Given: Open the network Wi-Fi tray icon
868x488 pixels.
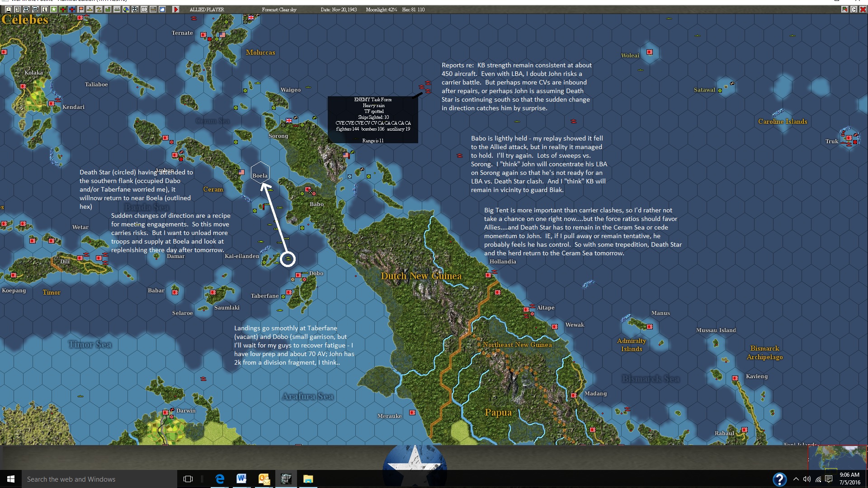Looking at the screenshot, I should point(818,479).
